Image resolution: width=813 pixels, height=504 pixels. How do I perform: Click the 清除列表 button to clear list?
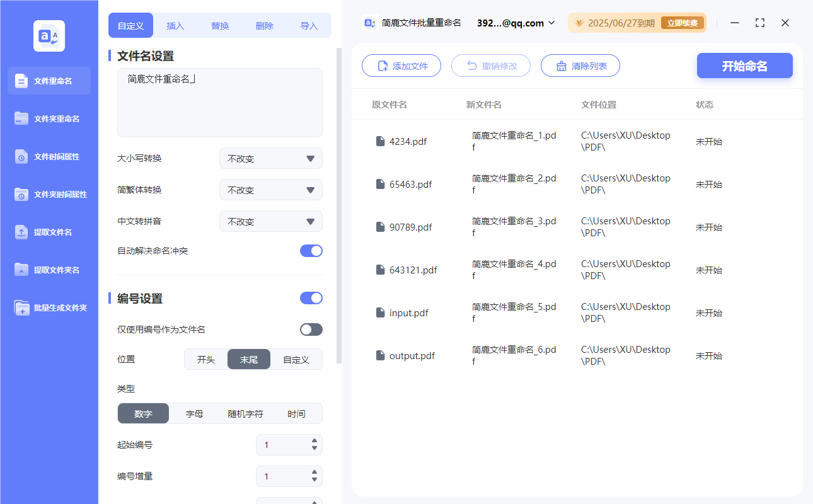580,66
